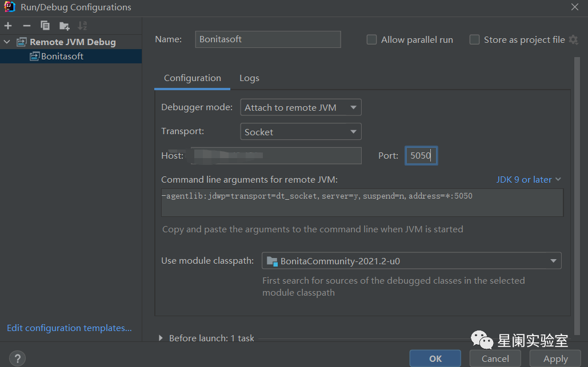Remove the selected configuration with the minus icon
Image resolution: width=588 pixels, height=367 pixels.
tap(27, 26)
